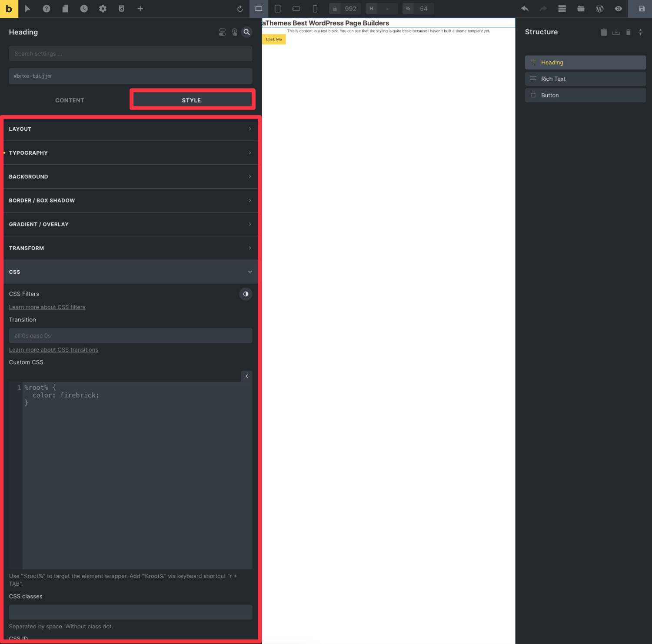Expand the Typography settings group

(130, 153)
